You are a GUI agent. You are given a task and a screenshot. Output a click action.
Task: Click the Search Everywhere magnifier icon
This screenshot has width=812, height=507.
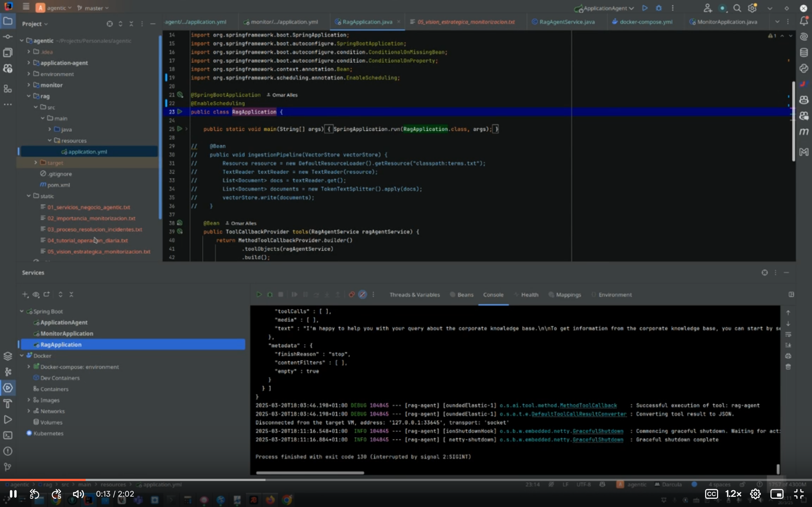(737, 8)
